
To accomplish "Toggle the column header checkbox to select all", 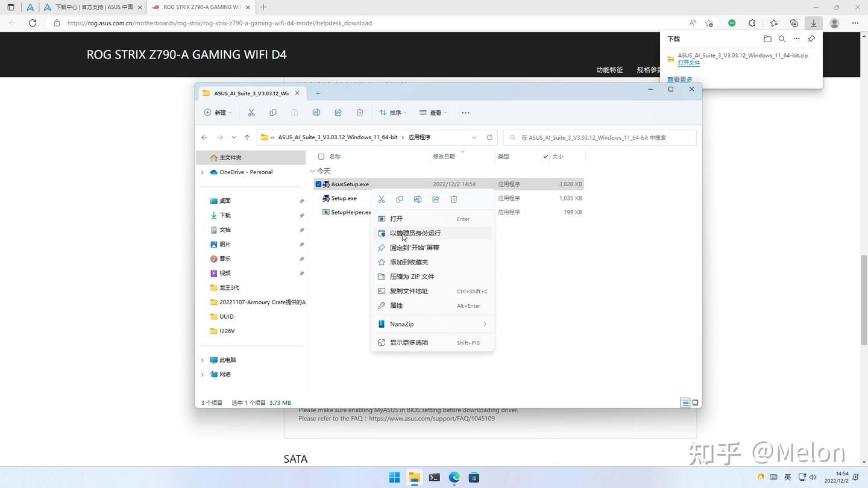I will click(x=321, y=157).
